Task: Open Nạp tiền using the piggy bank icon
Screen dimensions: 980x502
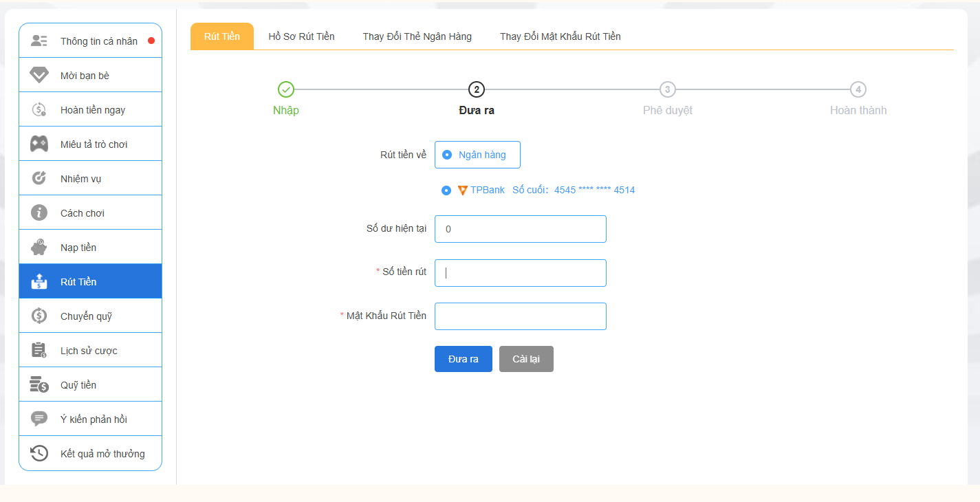Action: tap(39, 246)
